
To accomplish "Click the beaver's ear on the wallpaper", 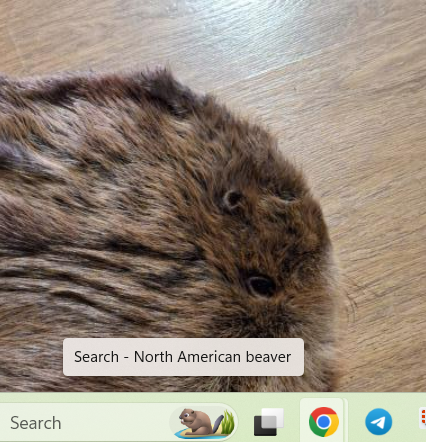I will pyautogui.click(x=232, y=200).
